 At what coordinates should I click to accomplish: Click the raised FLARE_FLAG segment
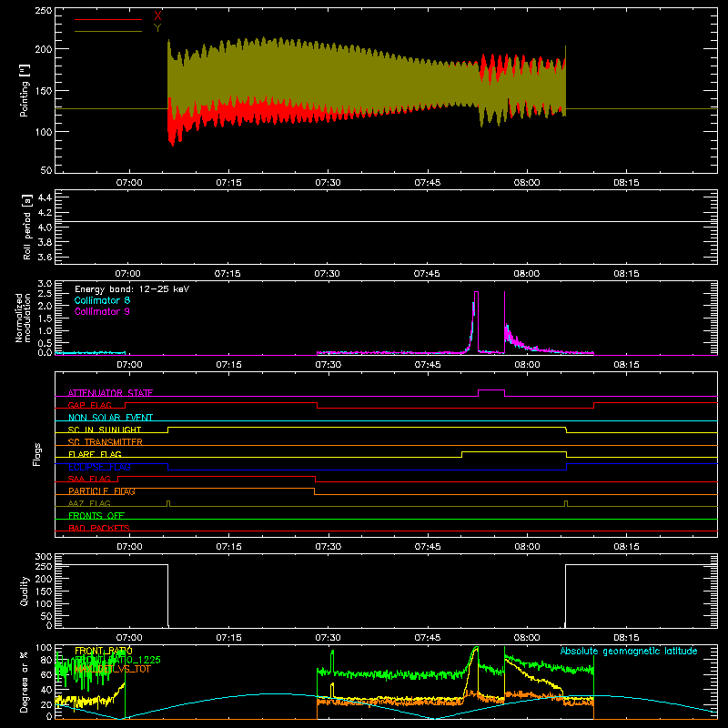pos(514,451)
